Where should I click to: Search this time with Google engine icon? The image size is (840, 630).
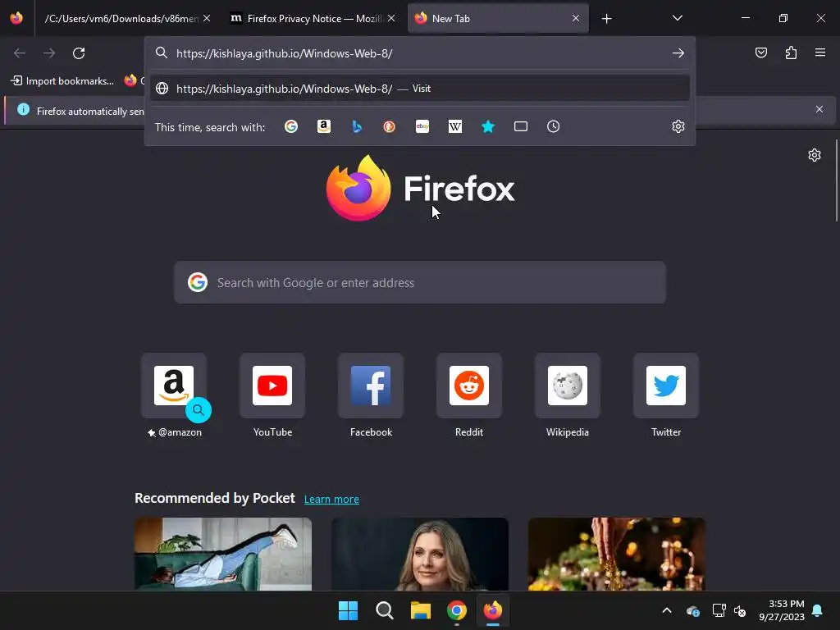291,126
